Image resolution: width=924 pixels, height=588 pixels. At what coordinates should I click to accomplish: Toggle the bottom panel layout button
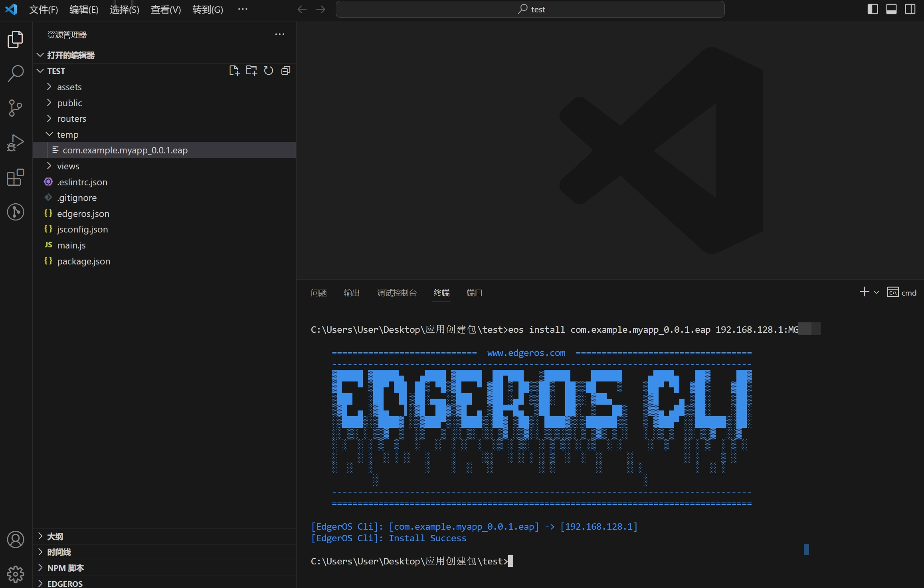click(891, 9)
